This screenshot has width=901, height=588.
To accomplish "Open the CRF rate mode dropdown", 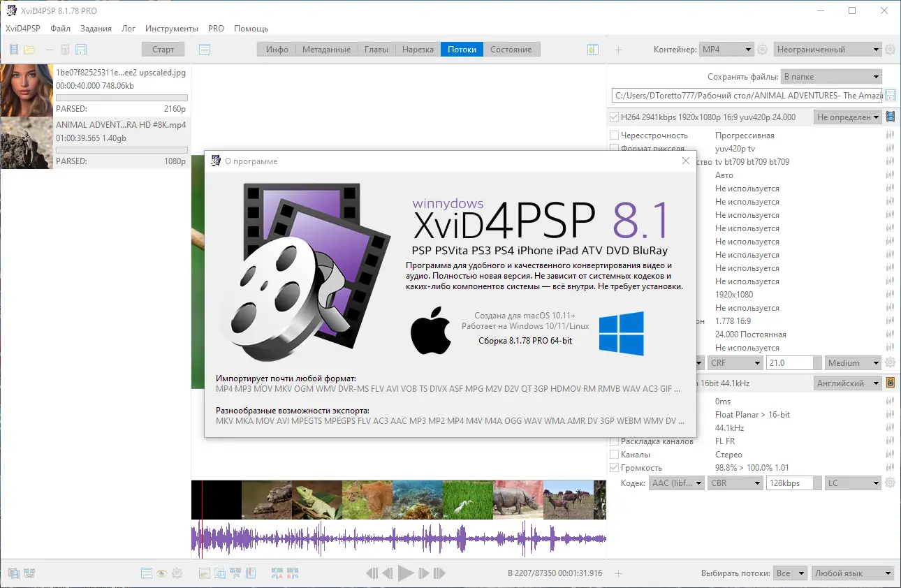I will click(x=735, y=363).
